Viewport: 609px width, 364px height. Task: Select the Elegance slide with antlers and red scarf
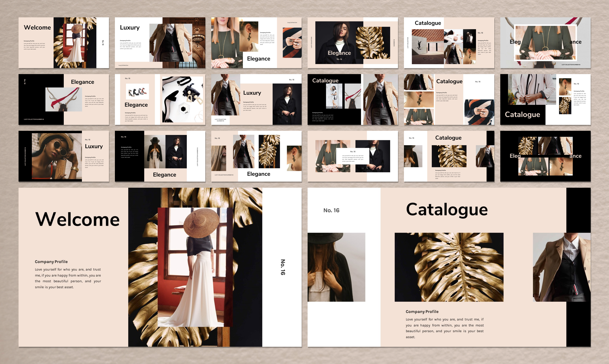coord(64,99)
